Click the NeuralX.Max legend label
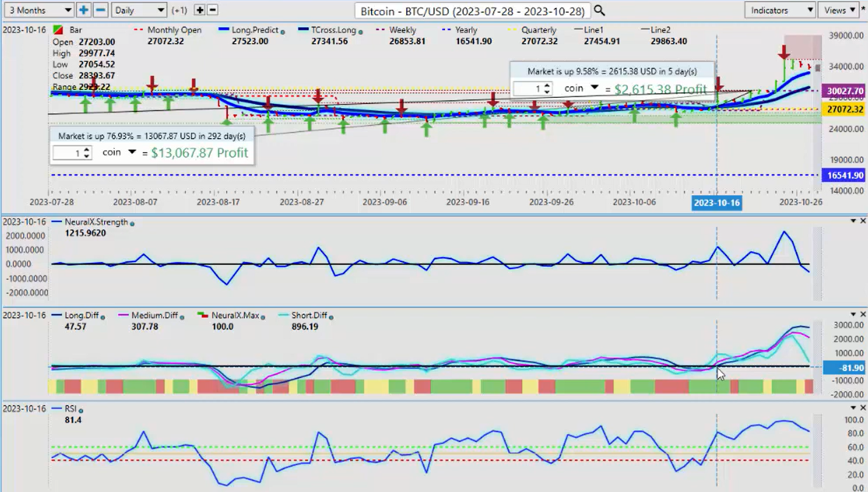868x492 pixels. pyautogui.click(x=235, y=315)
